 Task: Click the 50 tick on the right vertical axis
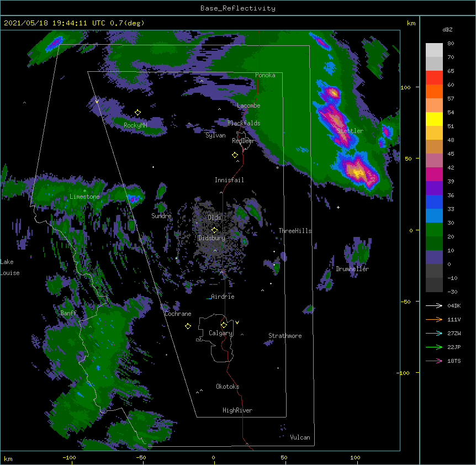tap(408, 158)
